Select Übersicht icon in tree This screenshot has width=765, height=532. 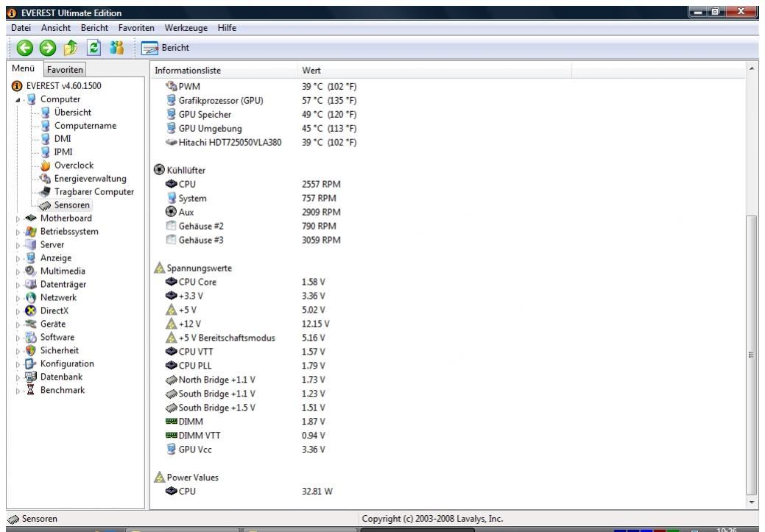(x=46, y=112)
